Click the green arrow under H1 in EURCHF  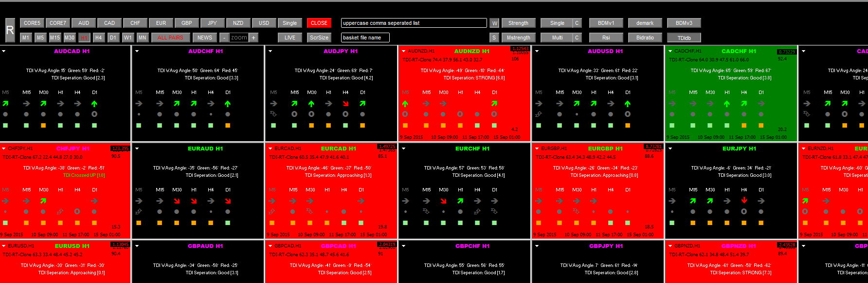coord(460,201)
